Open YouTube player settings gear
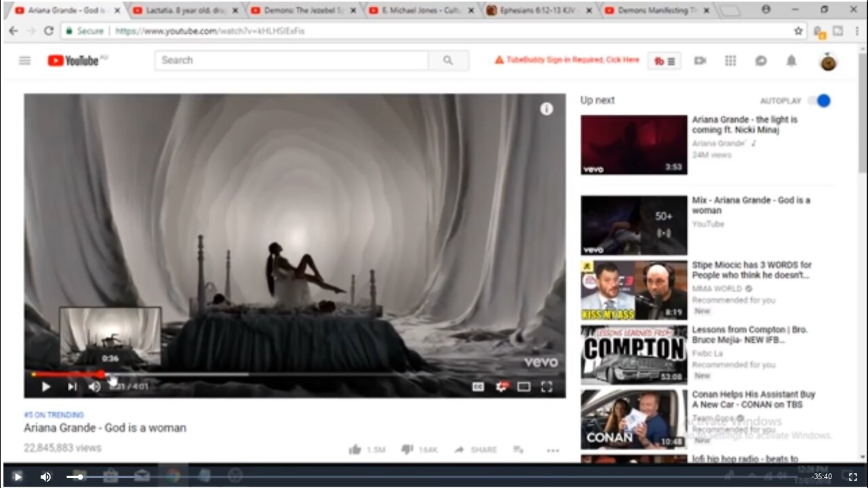Viewport: 868px width, 488px height. coord(502,386)
